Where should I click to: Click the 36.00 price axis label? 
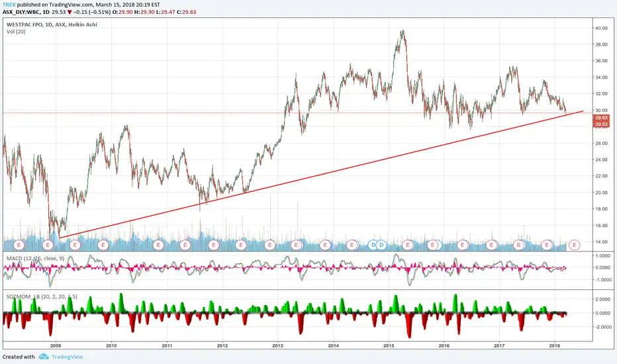(x=601, y=61)
